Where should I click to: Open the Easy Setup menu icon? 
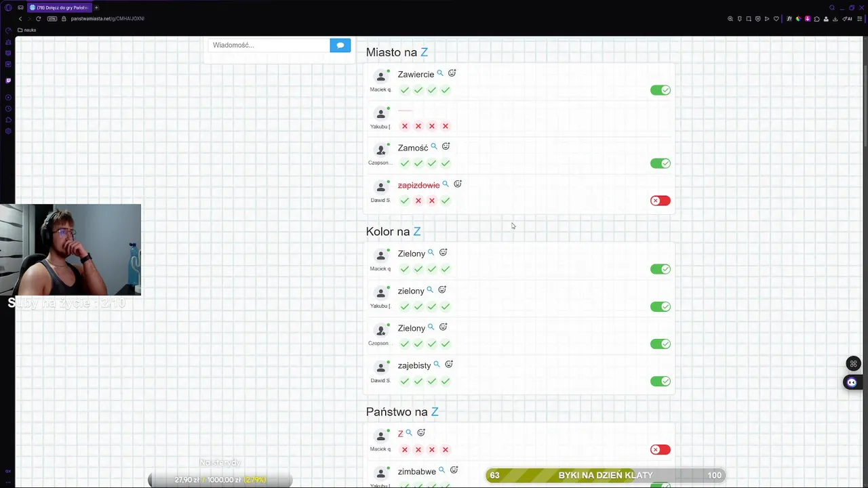(x=860, y=19)
